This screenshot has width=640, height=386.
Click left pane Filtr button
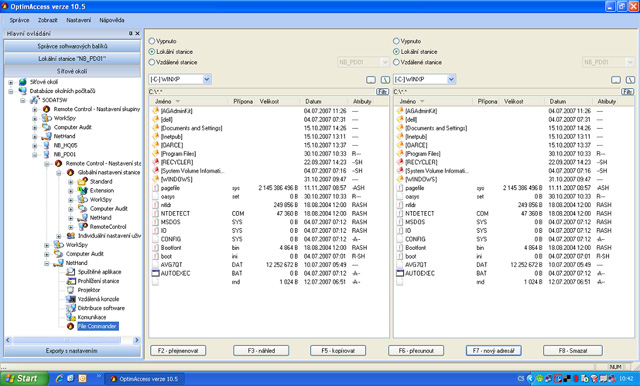(382, 91)
